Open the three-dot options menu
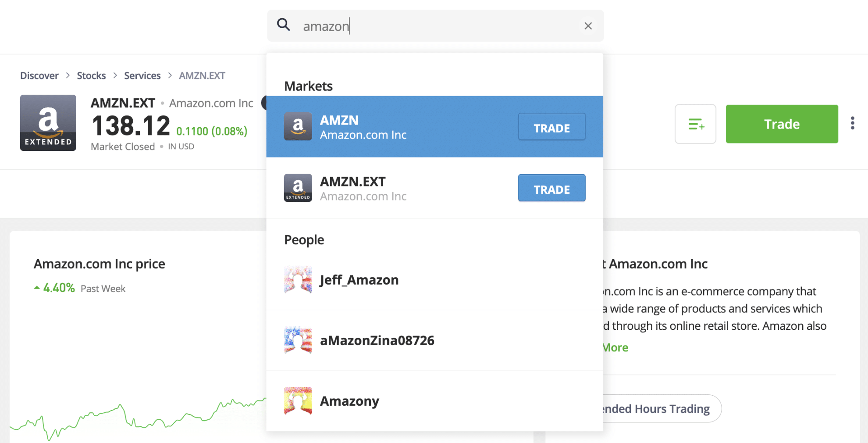Image resolution: width=868 pixels, height=443 pixels. click(852, 124)
